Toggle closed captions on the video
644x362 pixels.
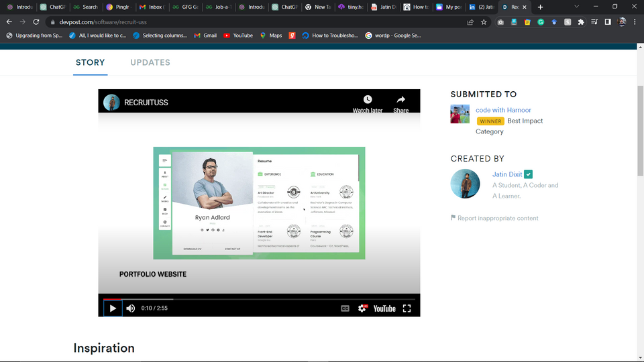click(x=345, y=308)
